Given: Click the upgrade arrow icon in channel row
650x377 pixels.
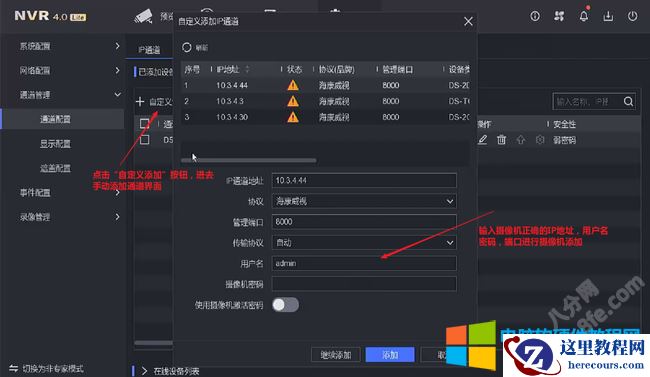Looking at the screenshot, I should pos(521,140).
